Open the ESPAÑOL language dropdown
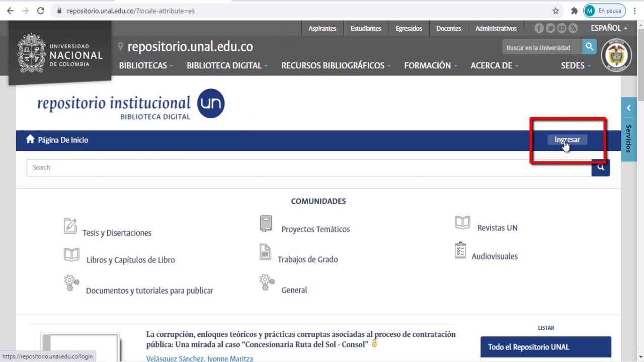This screenshot has height=362, width=644. click(x=609, y=28)
